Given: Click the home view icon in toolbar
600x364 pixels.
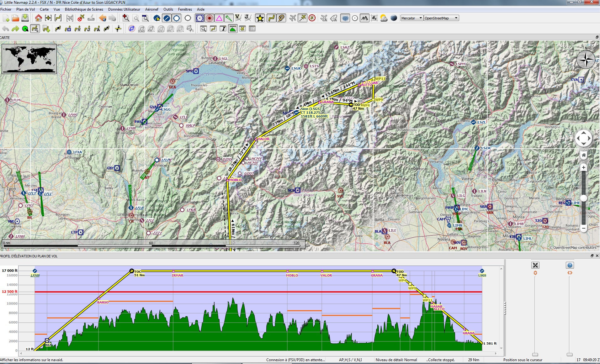Looking at the screenshot, I should click(x=38, y=18).
